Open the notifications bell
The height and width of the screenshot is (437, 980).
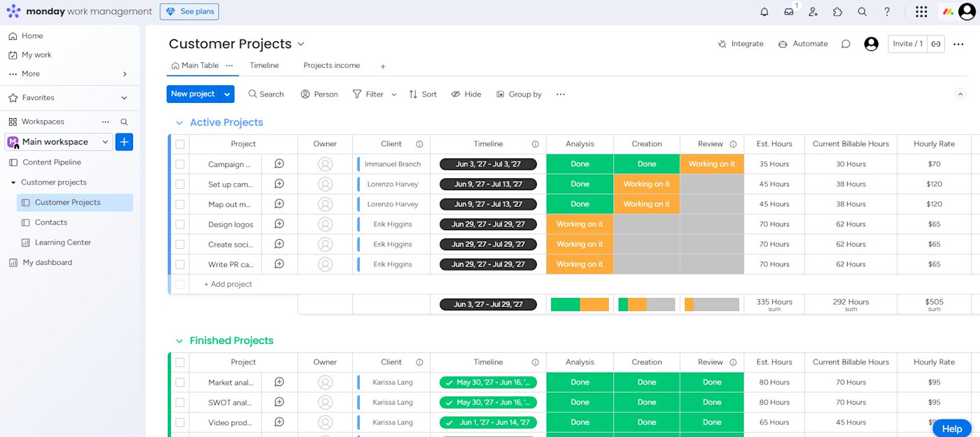[x=764, y=12]
